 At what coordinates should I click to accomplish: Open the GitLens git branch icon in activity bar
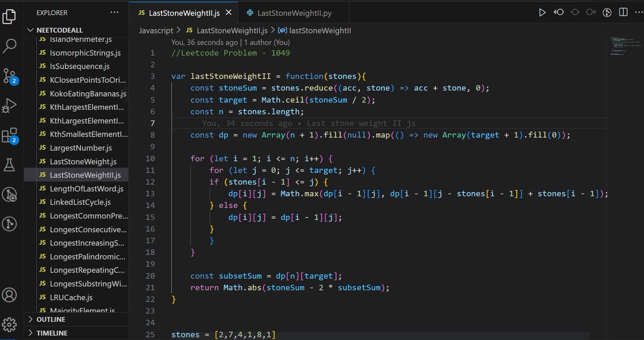9,224
